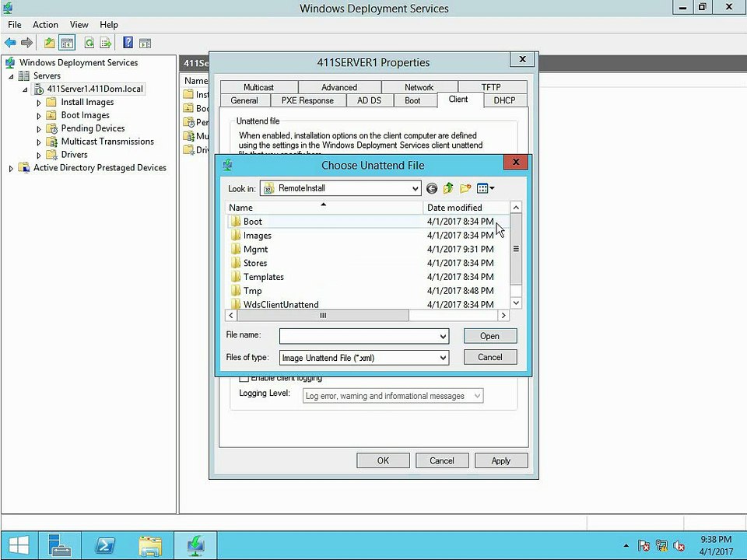Click the vertical scrollbar up arrow in file list
This screenshot has height=560, width=747.
(x=516, y=207)
